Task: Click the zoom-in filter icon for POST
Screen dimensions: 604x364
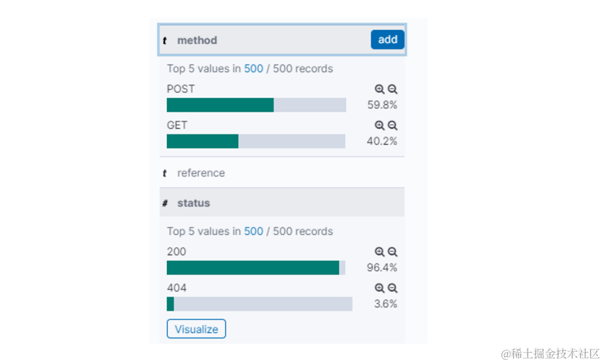Action: (x=380, y=89)
